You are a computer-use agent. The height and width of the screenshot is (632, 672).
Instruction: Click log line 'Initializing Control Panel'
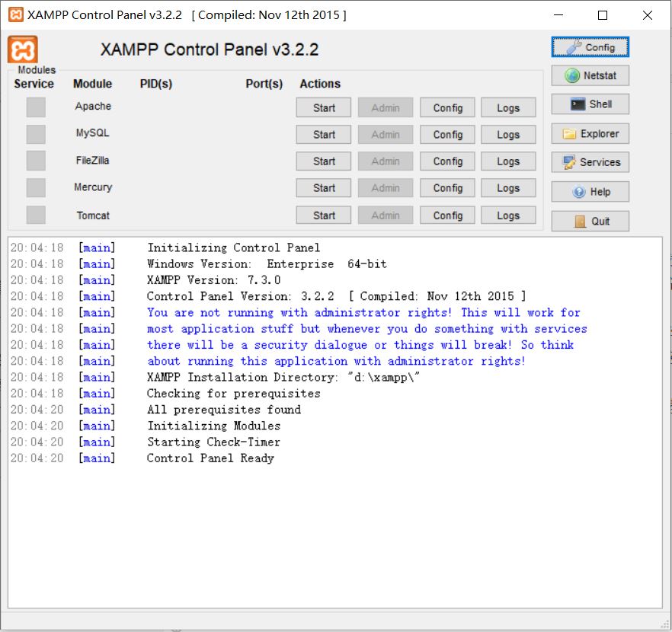click(234, 247)
